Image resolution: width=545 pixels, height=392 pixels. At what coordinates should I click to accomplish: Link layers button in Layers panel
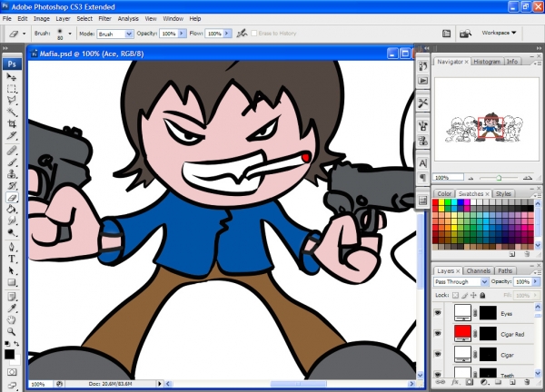coord(441,382)
